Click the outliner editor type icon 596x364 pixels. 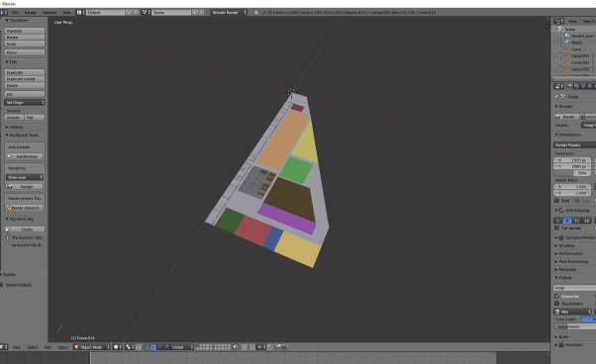click(558, 21)
